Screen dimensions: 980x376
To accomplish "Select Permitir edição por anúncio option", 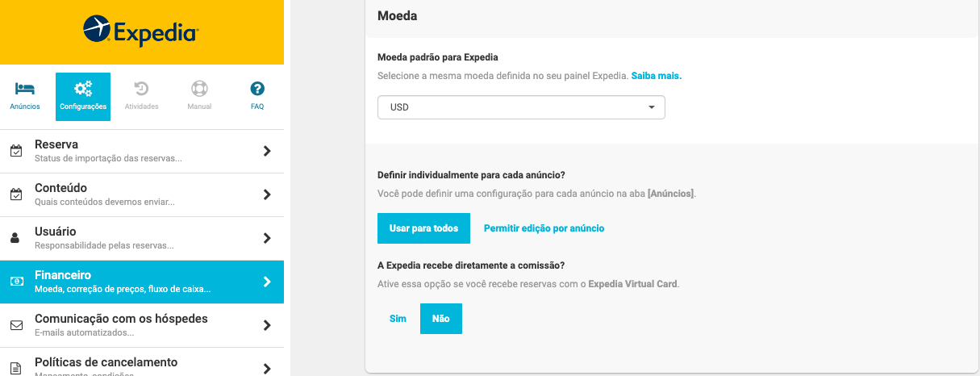I will pos(544,228).
